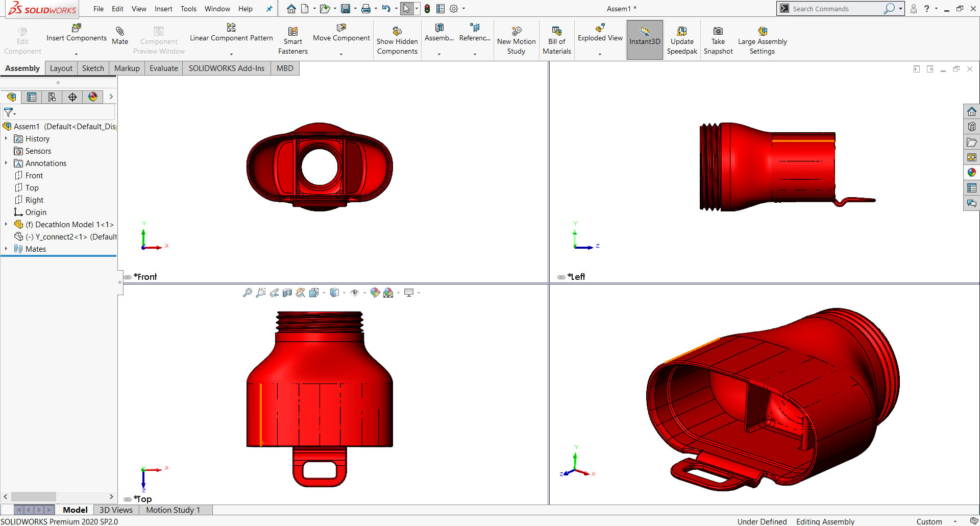The height and width of the screenshot is (526, 980).
Task: Switch to the Sketch tab
Action: pos(93,68)
